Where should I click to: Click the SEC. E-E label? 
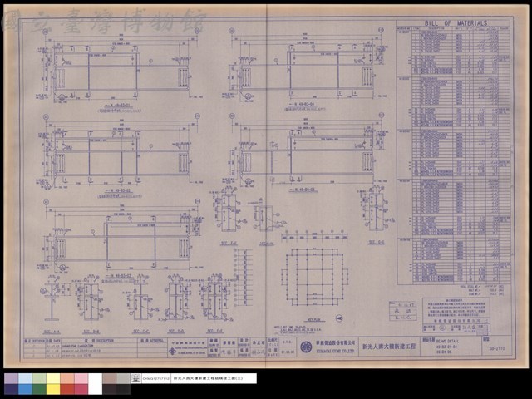(215, 332)
